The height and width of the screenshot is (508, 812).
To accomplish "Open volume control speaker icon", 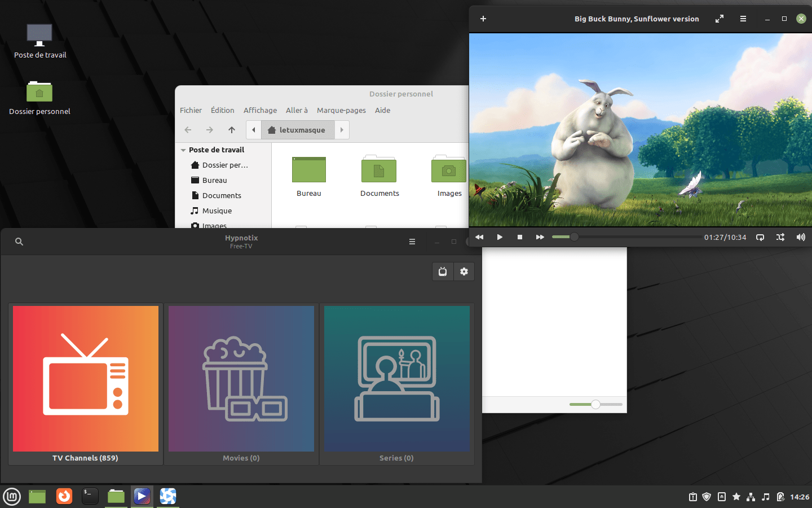I will point(801,237).
